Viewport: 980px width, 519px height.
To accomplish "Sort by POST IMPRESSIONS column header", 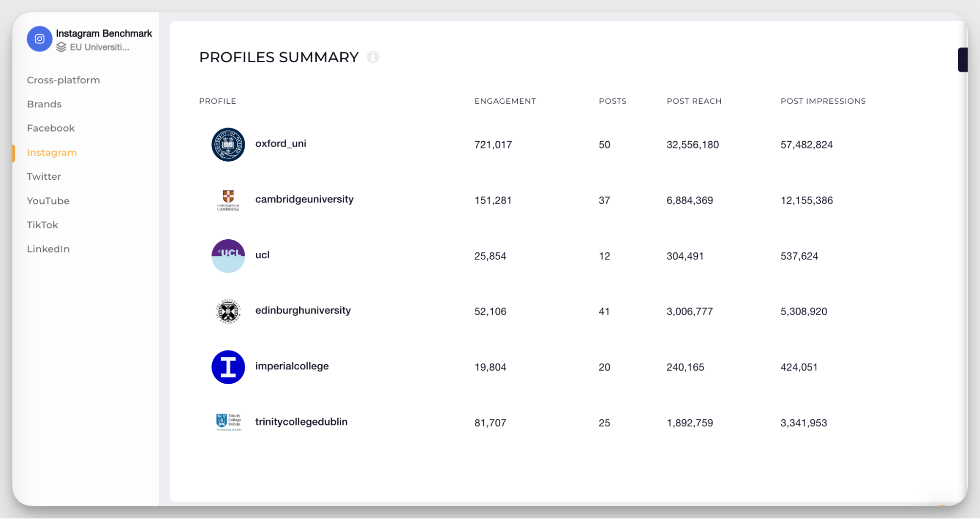I will (x=823, y=101).
